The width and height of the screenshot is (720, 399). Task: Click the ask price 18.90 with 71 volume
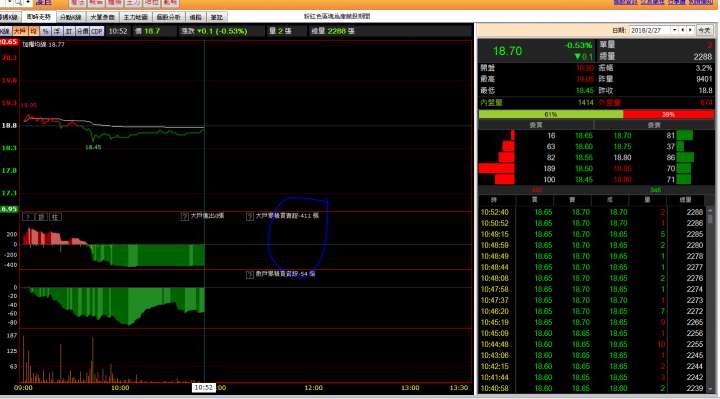(622, 180)
